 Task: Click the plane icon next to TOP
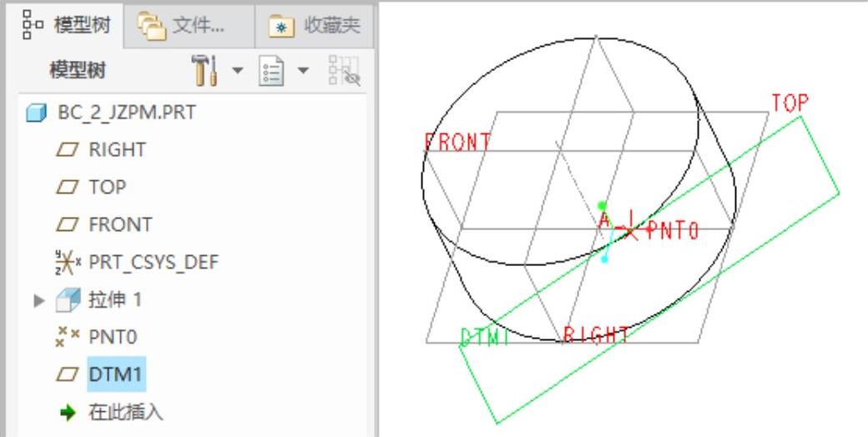coord(68,188)
